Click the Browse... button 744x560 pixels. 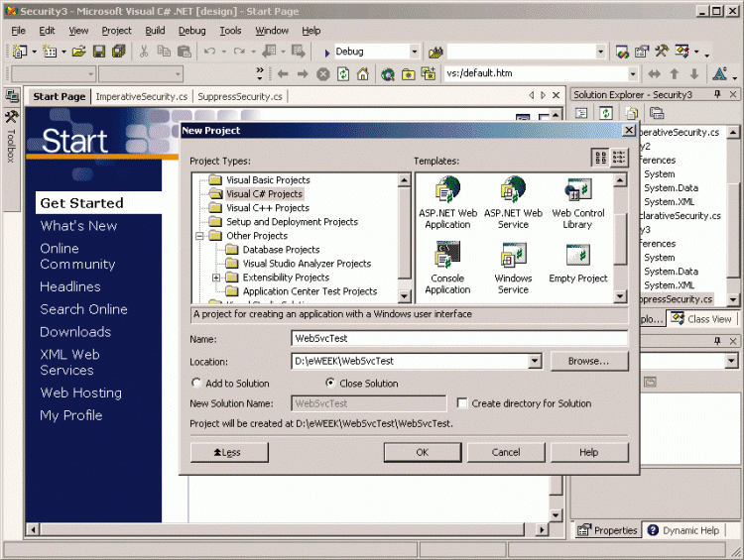589,361
